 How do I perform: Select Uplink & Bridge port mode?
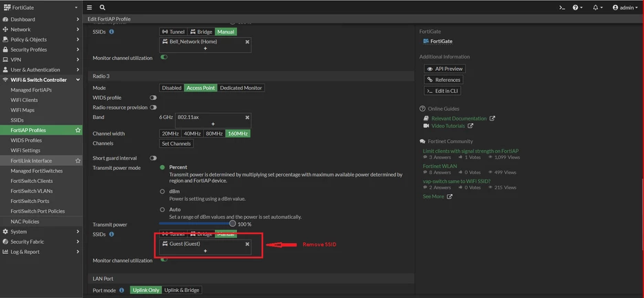click(182, 290)
